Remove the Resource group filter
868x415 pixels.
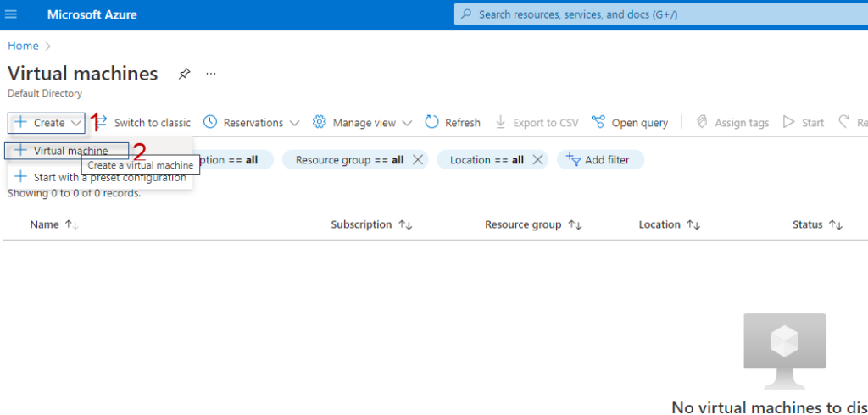click(x=418, y=160)
